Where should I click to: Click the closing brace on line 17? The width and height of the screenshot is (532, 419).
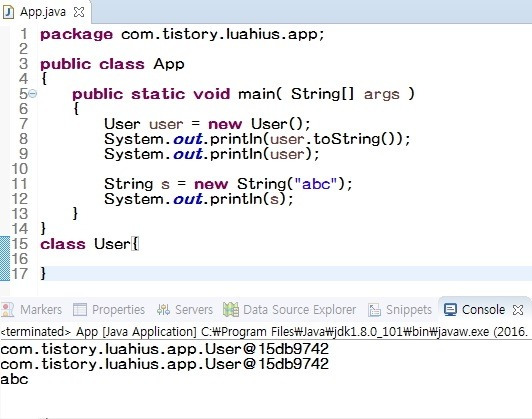43,273
